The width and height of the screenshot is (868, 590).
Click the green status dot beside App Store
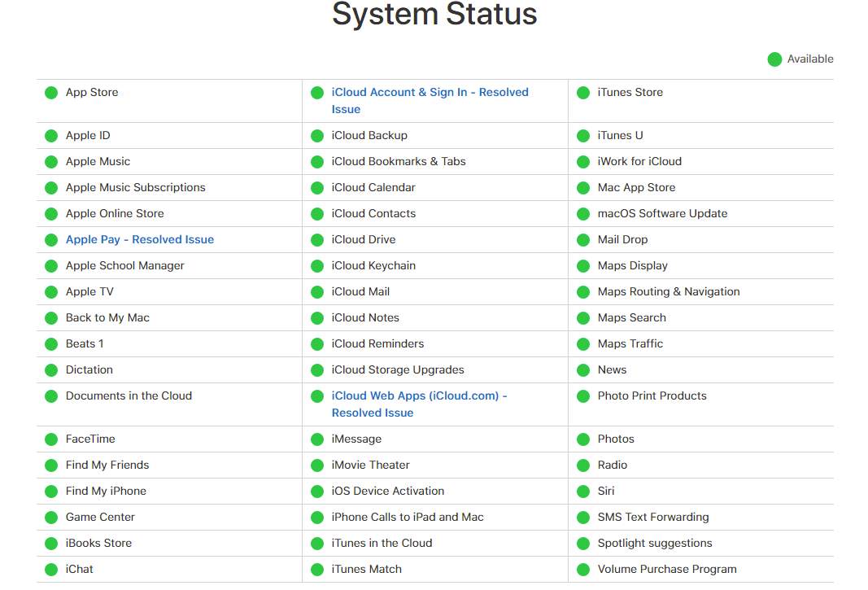click(51, 93)
